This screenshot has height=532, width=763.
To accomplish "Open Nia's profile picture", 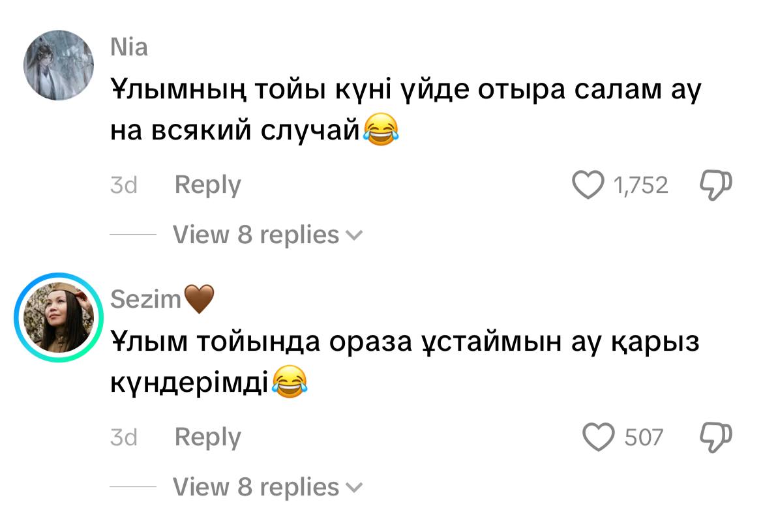I will (x=59, y=65).
